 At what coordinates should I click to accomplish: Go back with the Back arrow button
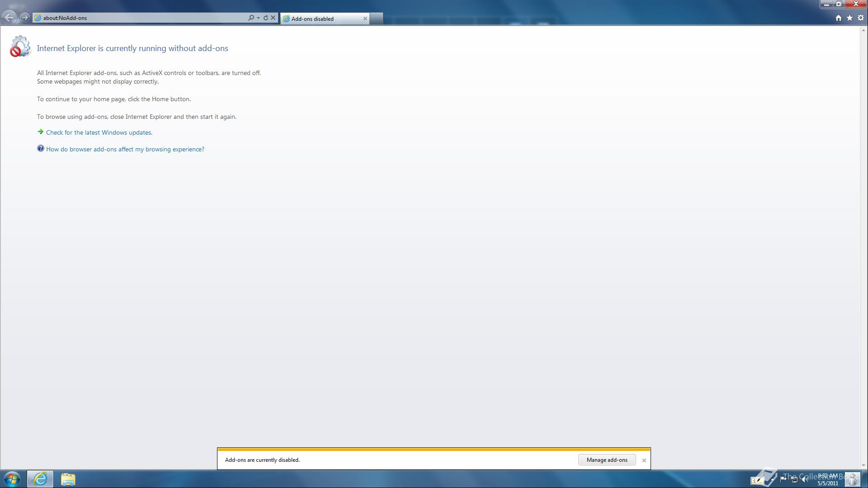tap(9, 18)
